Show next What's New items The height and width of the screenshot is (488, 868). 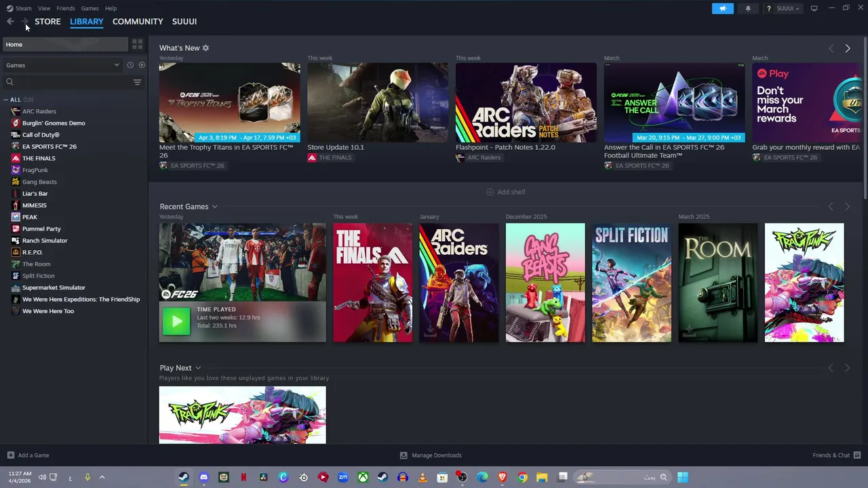[x=848, y=48]
